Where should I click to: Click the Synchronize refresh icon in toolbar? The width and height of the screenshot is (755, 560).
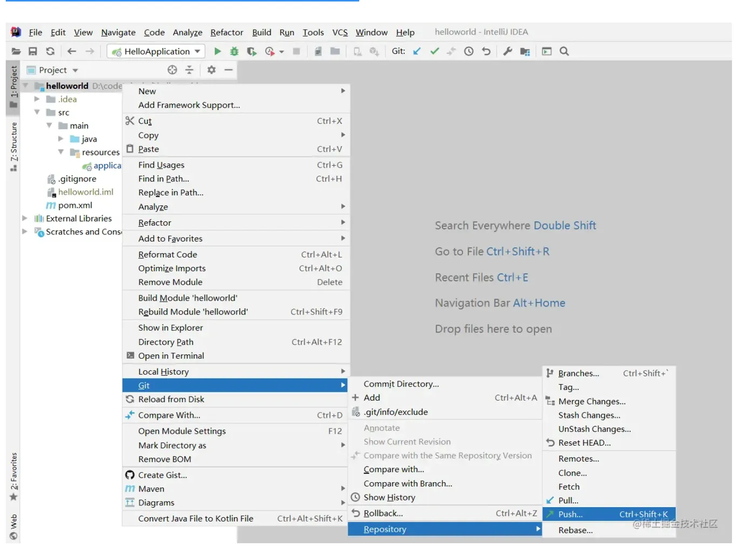(50, 51)
